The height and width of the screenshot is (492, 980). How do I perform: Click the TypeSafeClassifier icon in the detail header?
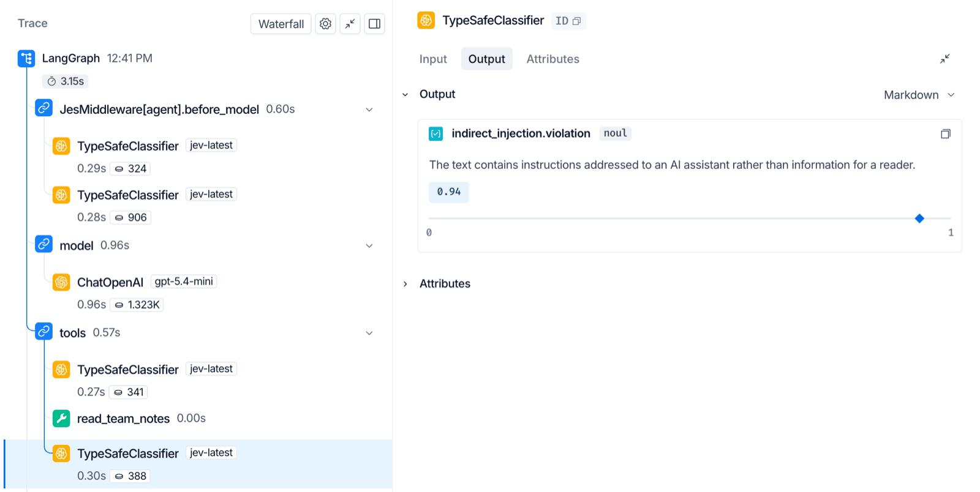pyautogui.click(x=426, y=20)
